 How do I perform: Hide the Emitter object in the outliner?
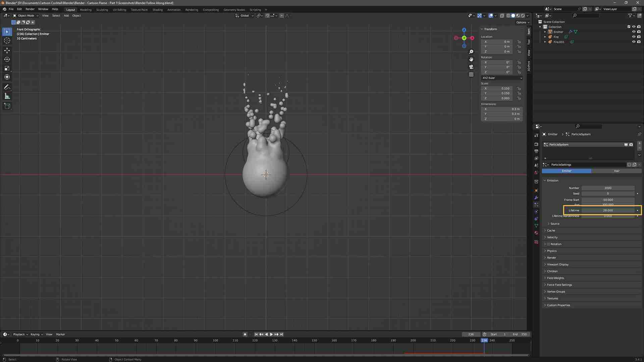tap(634, 32)
